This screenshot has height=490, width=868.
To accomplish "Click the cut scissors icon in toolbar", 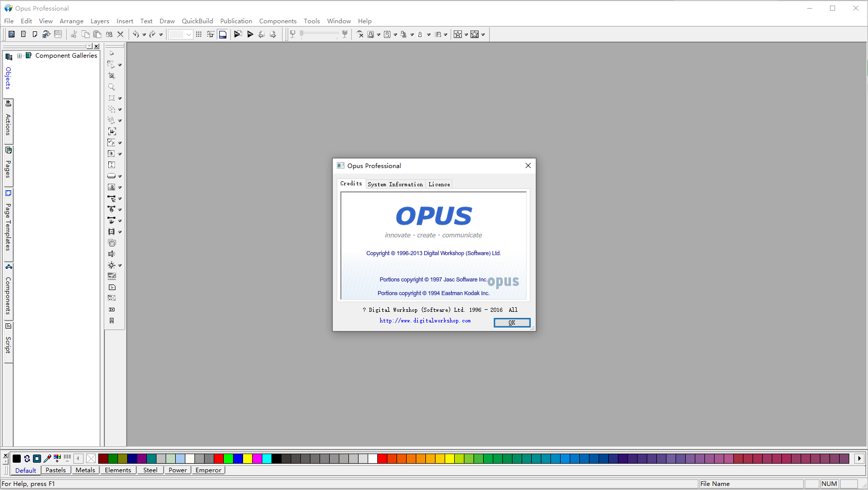I will coord(74,34).
